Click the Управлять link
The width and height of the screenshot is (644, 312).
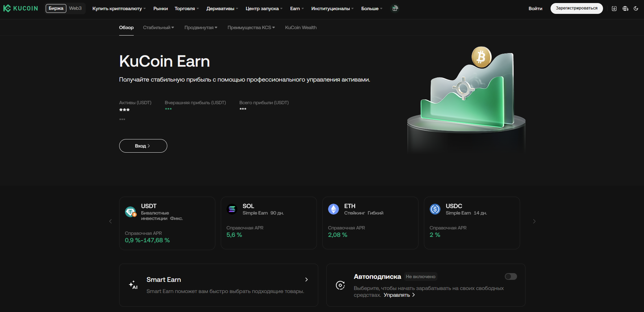pyautogui.click(x=399, y=295)
